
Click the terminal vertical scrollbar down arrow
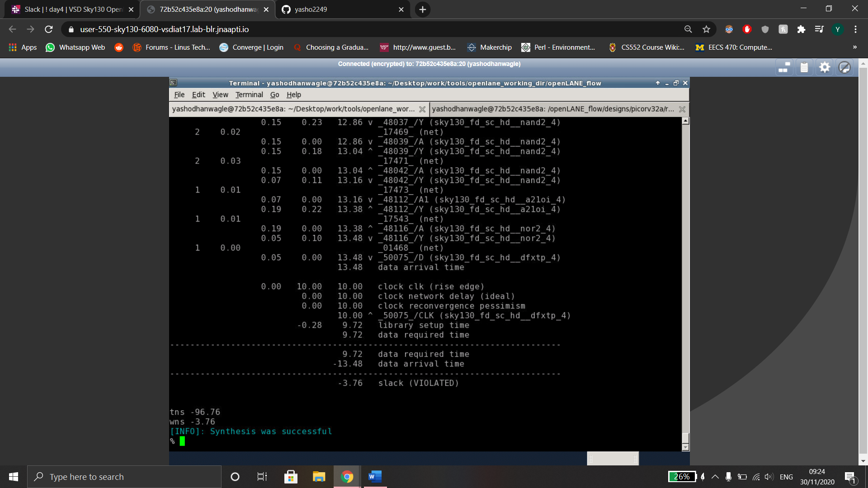tap(685, 447)
